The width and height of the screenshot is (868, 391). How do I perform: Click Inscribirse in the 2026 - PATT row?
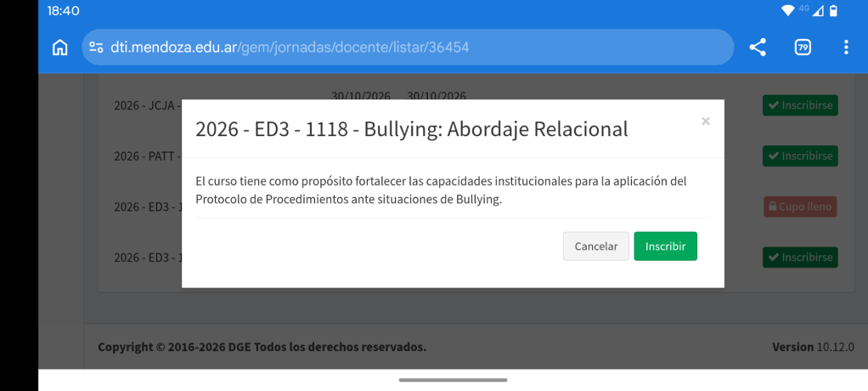point(799,156)
